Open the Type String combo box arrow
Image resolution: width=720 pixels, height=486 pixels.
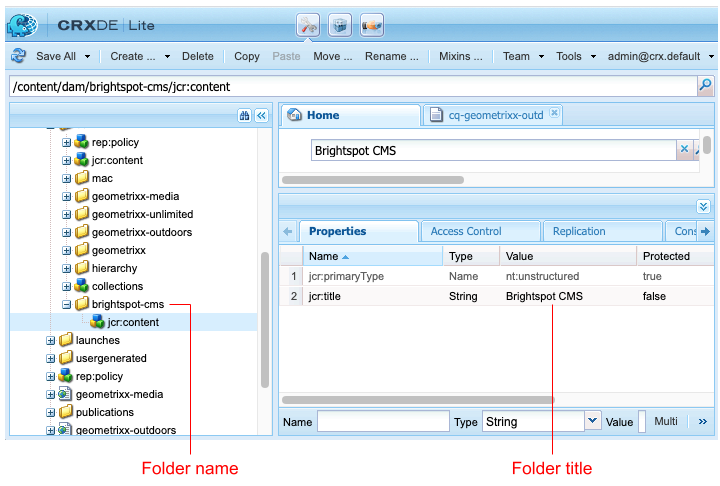(592, 421)
